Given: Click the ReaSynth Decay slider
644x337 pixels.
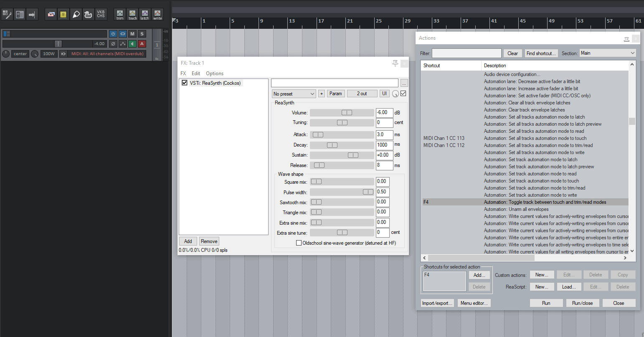Looking at the screenshot, I should (x=342, y=145).
